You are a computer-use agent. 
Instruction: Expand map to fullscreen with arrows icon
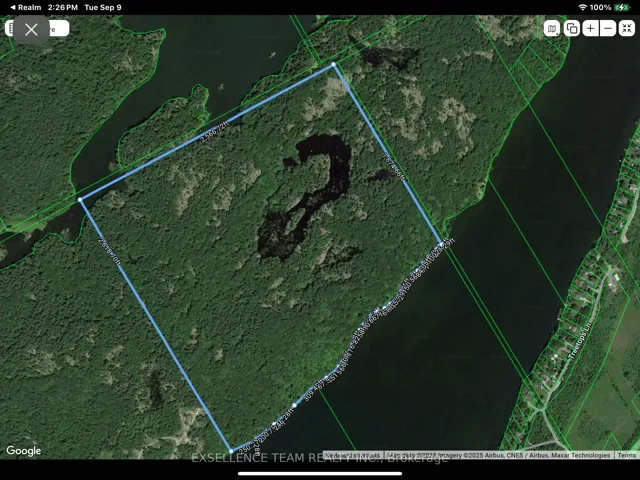(626, 28)
